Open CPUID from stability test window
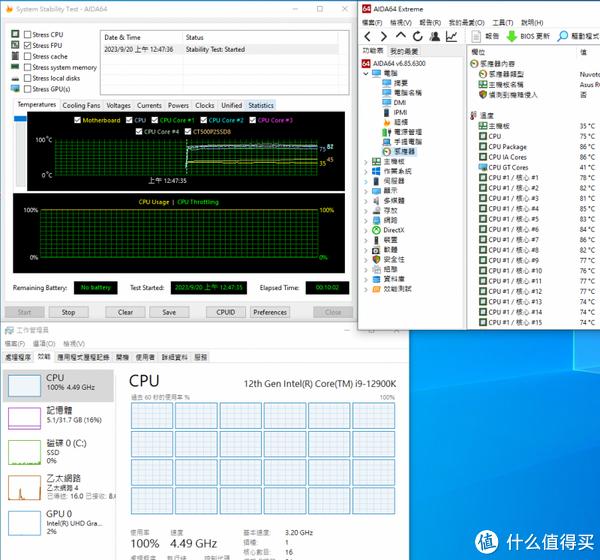 pyautogui.click(x=226, y=312)
